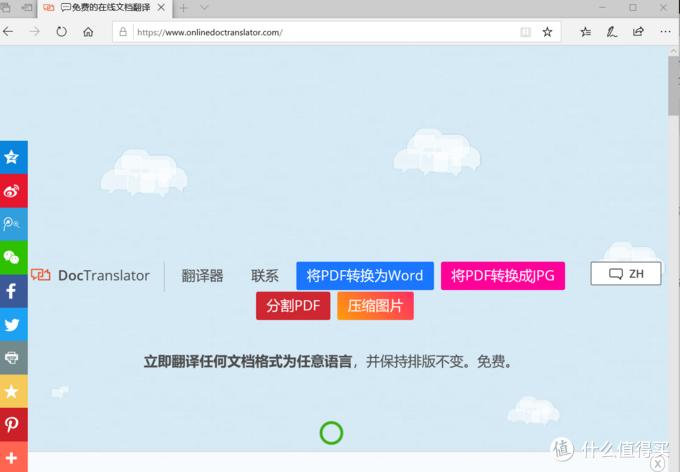
Task: Expand more share options plus icon
Action: point(13,456)
